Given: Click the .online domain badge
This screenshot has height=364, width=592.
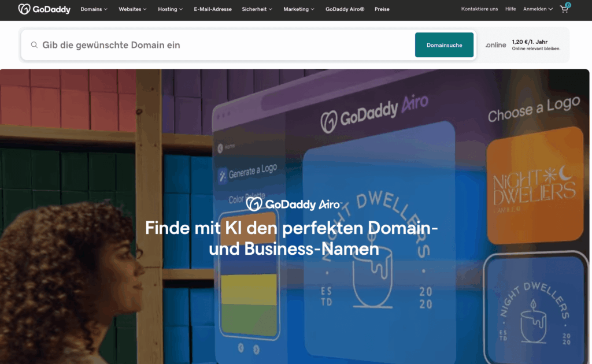Looking at the screenshot, I should [x=496, y=45].
